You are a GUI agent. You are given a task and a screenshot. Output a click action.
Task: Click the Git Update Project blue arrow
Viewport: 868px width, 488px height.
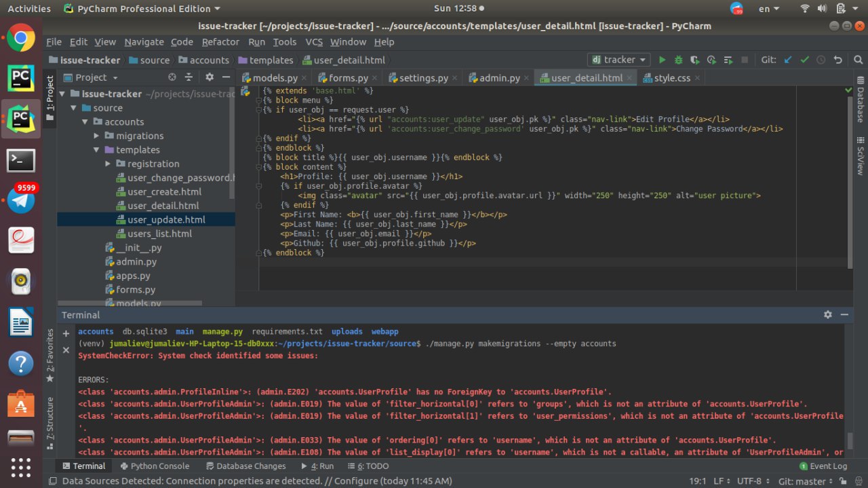click(787, 60)
